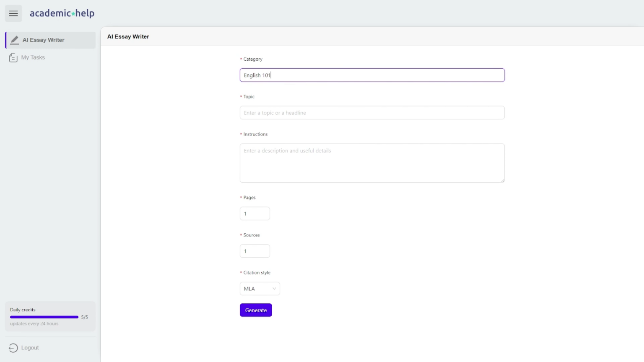Open the MLA citation style dropdown
This screenshot has height=362, width=644.
(259, 289)
